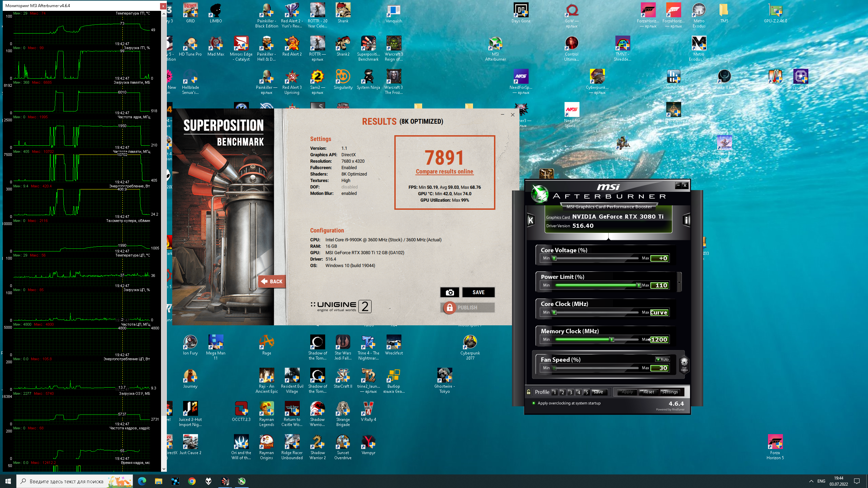
Task: Open the Afterburner Kombustor K button
Action: pos(531,220)
